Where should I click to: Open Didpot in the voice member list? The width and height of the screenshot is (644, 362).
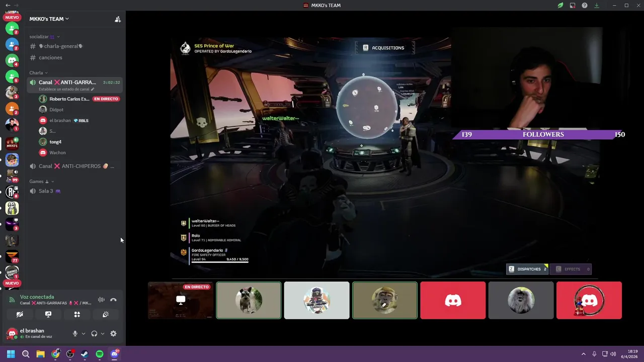click(x=79, y=110)
